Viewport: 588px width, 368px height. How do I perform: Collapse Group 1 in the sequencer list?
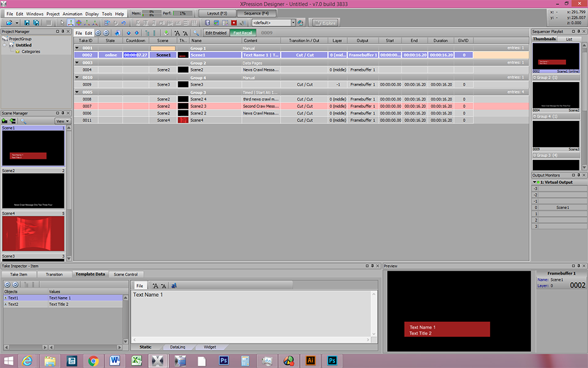click(x=77, y=48)
